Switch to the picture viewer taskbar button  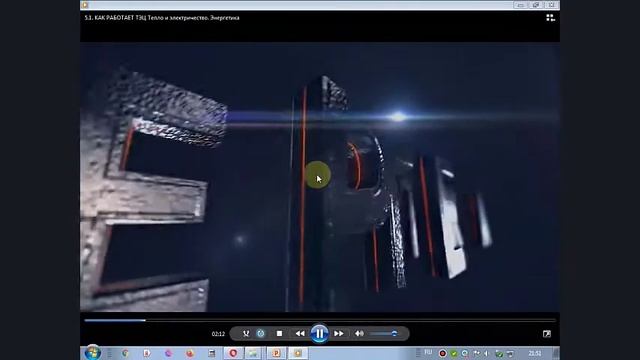pos(253,353)
